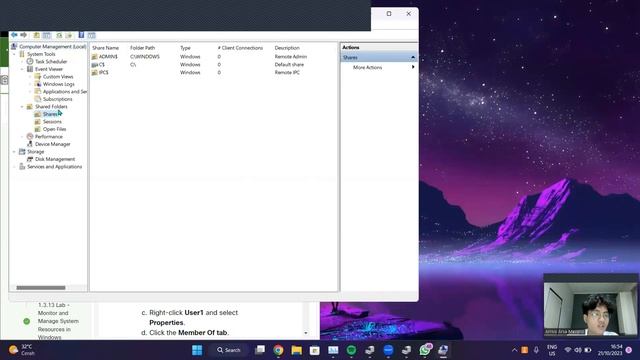Select the C$ share row
This screenshot has height=360, width=640.
point(214,64)
